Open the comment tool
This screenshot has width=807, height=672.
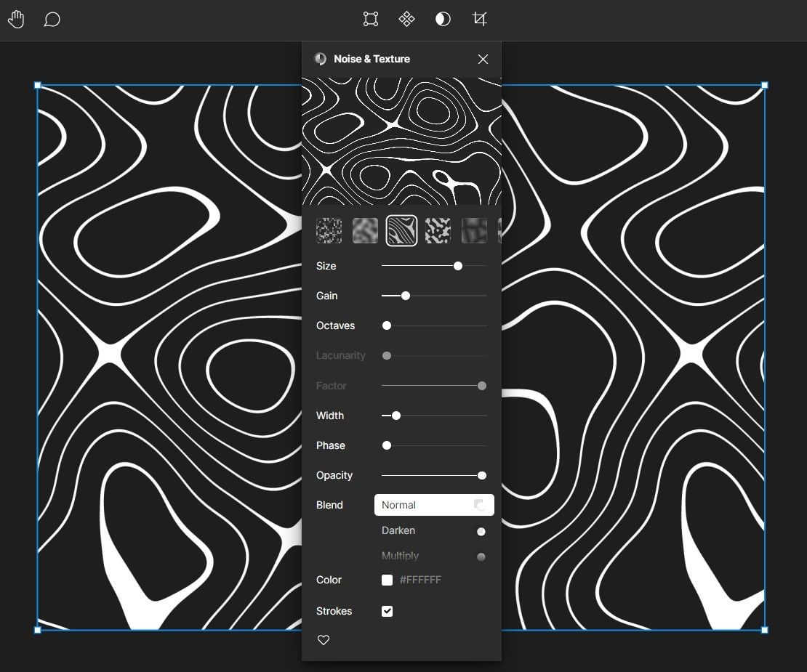coord(52,19)
